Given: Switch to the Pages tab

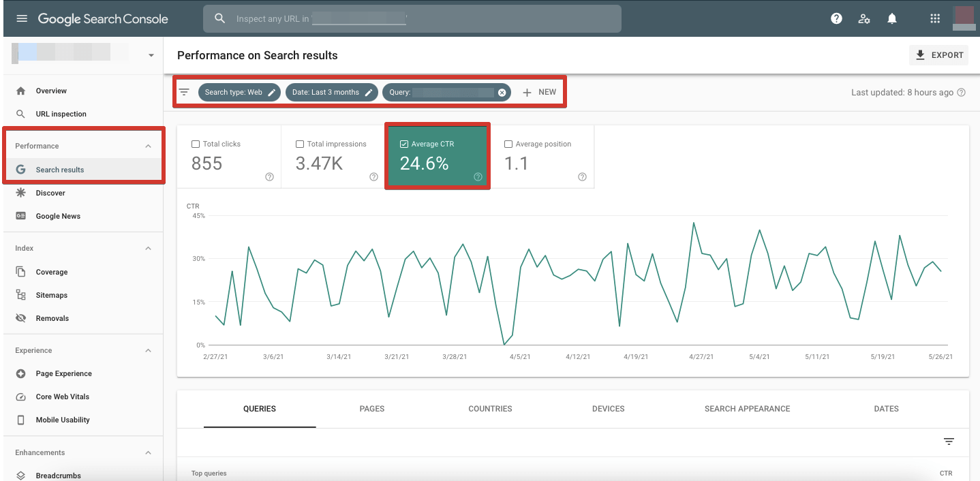Looking at the screenshot, I should pos(372,409).
